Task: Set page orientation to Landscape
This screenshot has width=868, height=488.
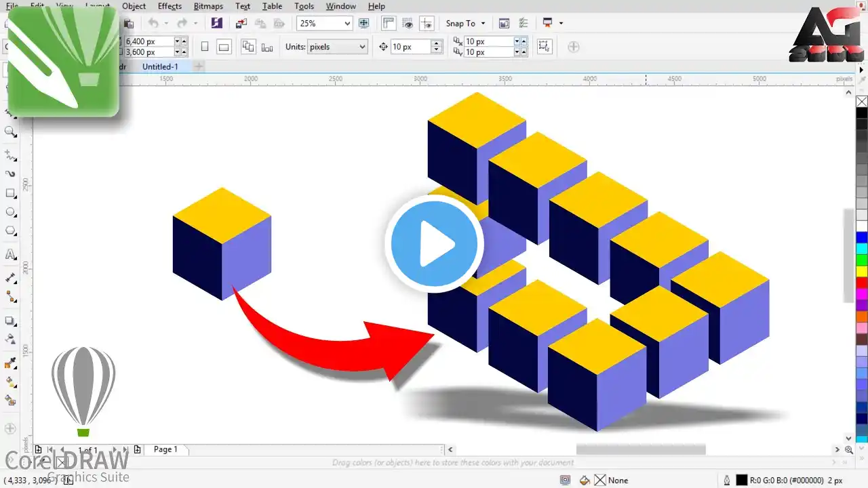Action: point(224,47)
